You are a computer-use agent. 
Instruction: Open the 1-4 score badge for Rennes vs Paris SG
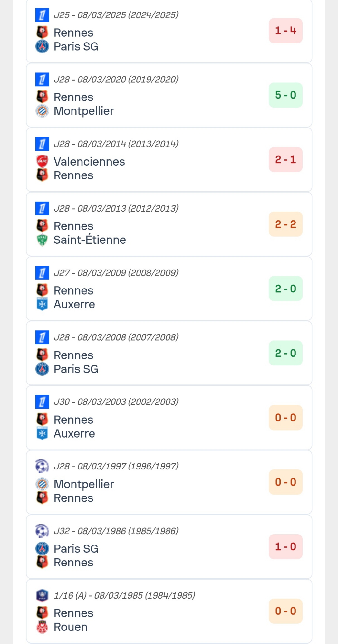point(285,31)
